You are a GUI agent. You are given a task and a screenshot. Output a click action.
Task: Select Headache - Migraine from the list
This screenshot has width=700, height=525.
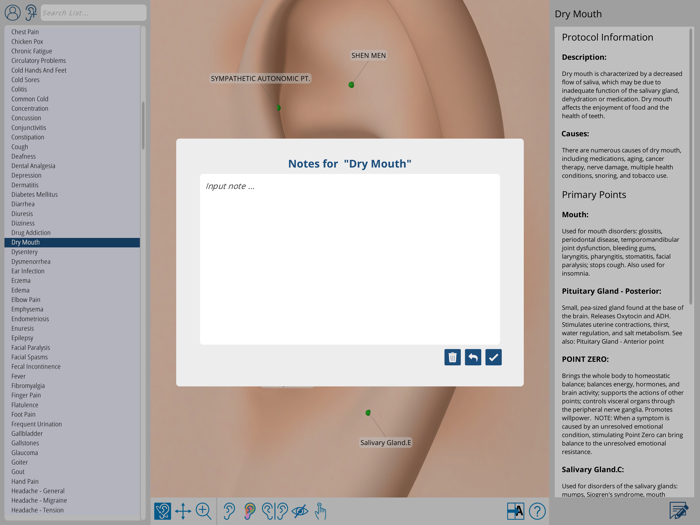(x=38, y=501)
